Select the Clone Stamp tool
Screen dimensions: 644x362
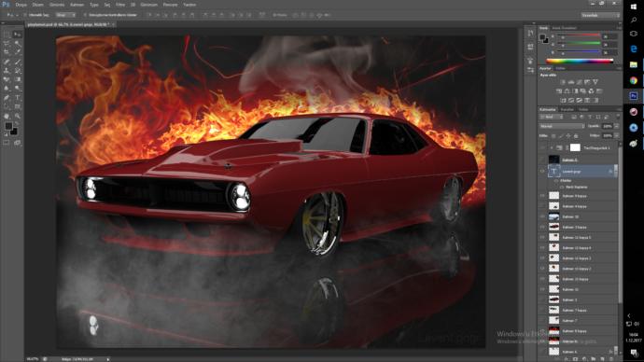click(x=7, y=71)
